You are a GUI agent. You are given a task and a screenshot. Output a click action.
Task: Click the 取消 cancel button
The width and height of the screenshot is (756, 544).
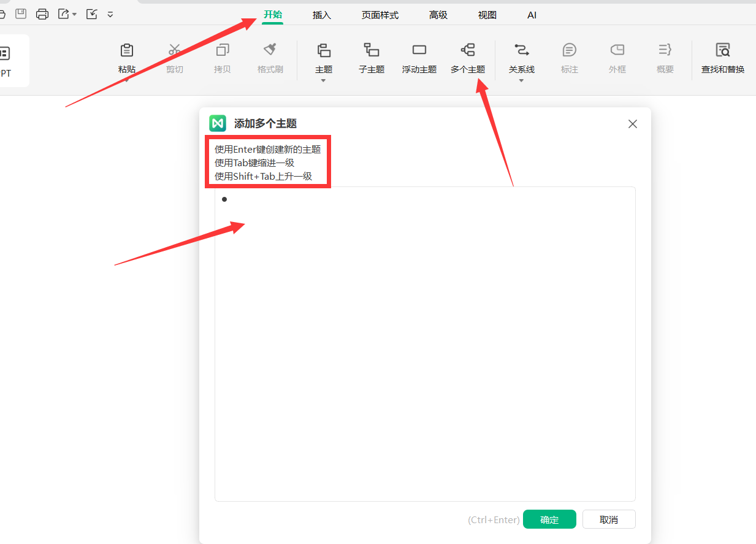tap(609, 519)
